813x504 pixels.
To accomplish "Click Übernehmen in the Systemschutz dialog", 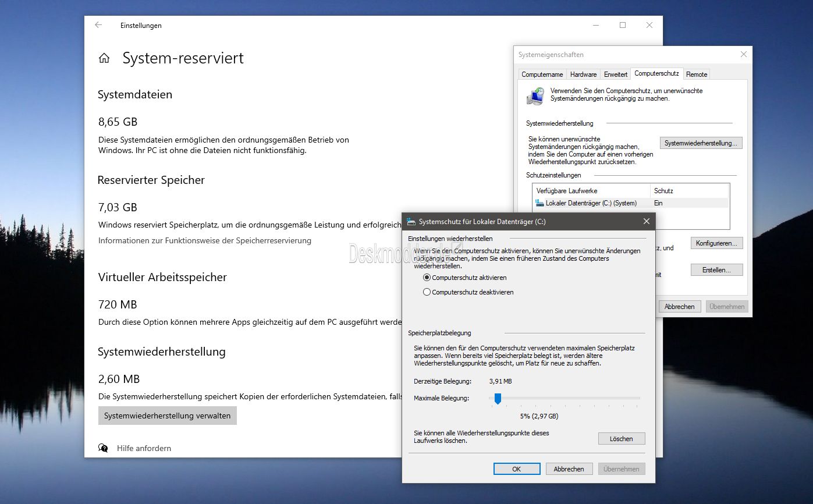I will click(622, 469).
